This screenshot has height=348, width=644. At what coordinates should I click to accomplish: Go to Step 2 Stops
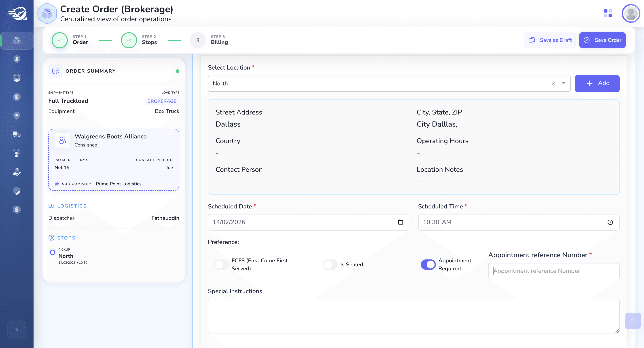coord(139,40)
